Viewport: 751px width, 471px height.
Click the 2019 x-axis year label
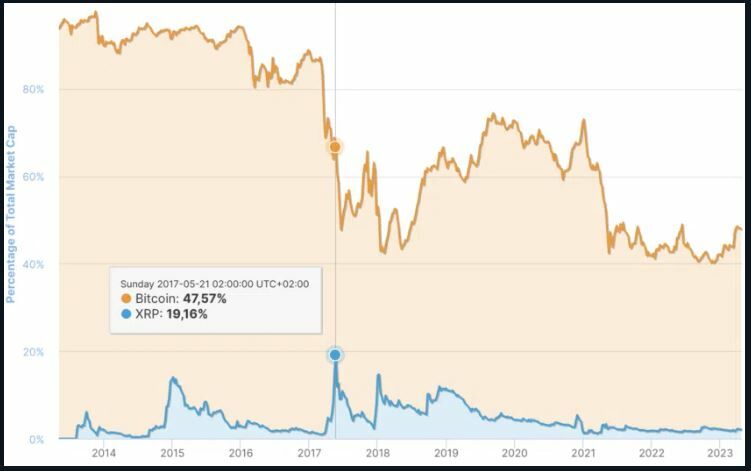(x=446, y=453)
